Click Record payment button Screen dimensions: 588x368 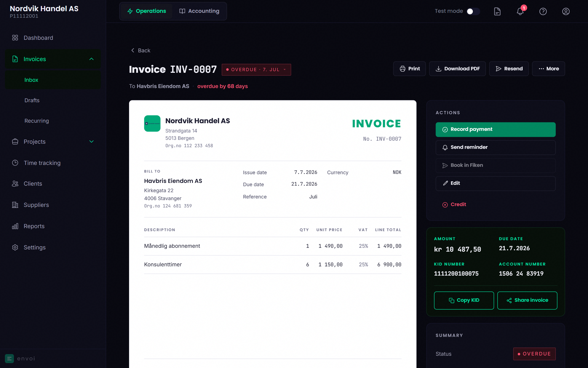tap(495, 129)
